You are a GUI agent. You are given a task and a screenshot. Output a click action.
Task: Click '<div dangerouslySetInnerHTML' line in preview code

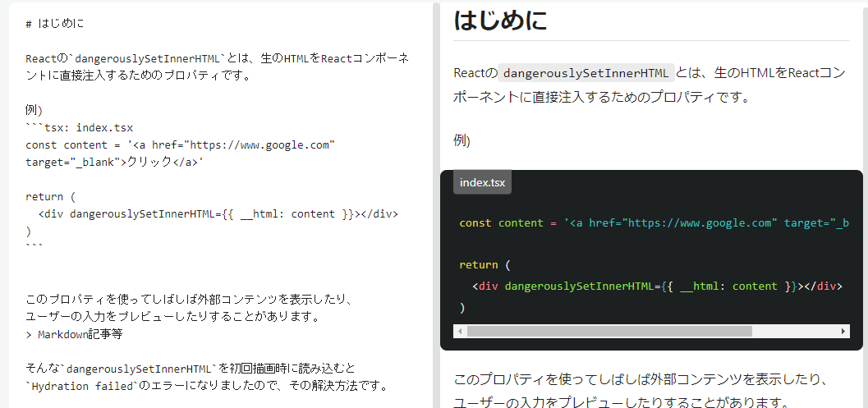coord(657,287)
